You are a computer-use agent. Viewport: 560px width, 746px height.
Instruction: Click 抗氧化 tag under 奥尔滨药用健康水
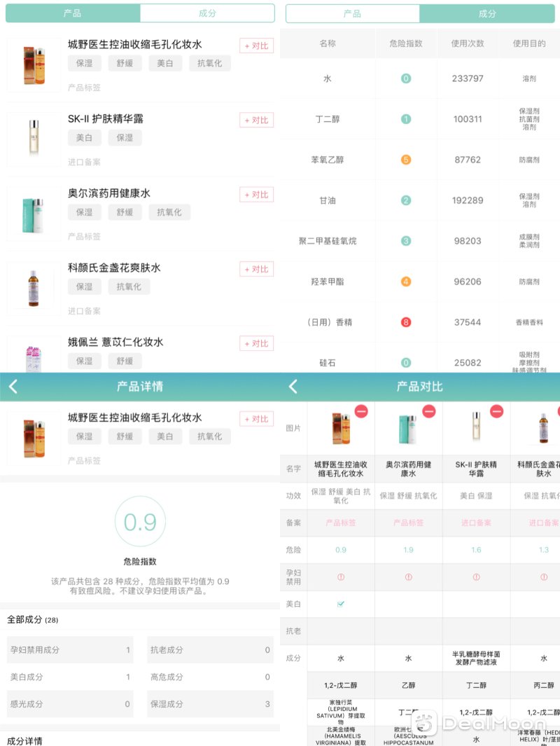(169, 212)
